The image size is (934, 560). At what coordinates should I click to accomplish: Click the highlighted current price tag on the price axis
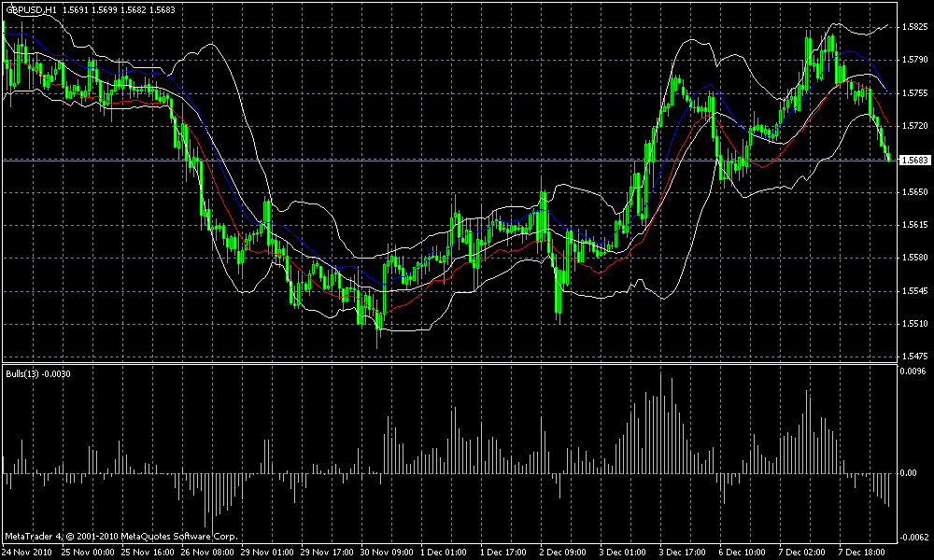915,161
